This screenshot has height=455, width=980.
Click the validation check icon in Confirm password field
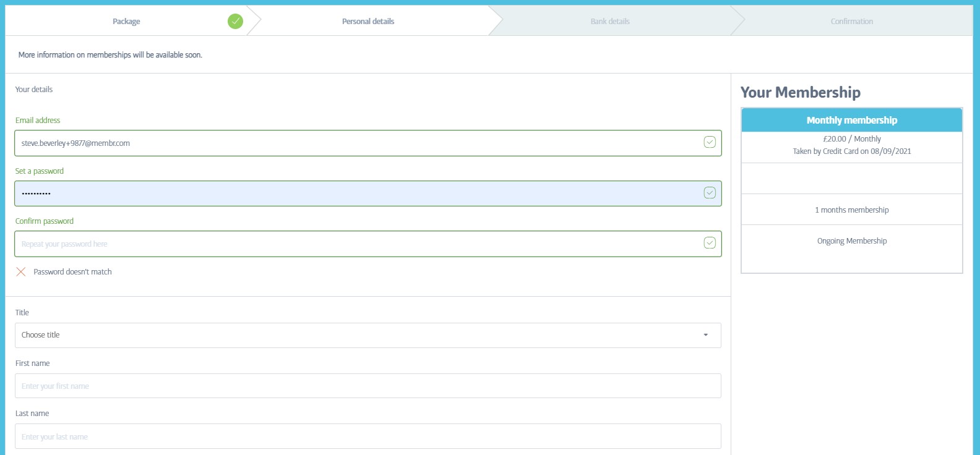click(710, 243)
